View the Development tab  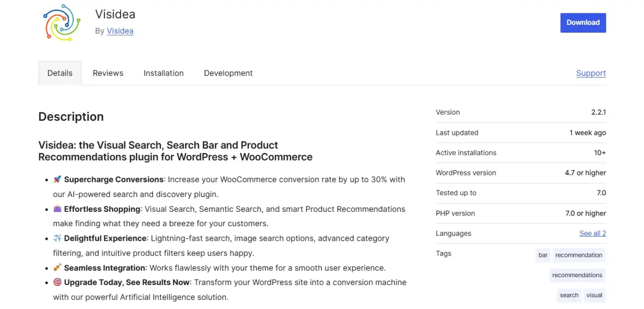(x=228, y=73)
